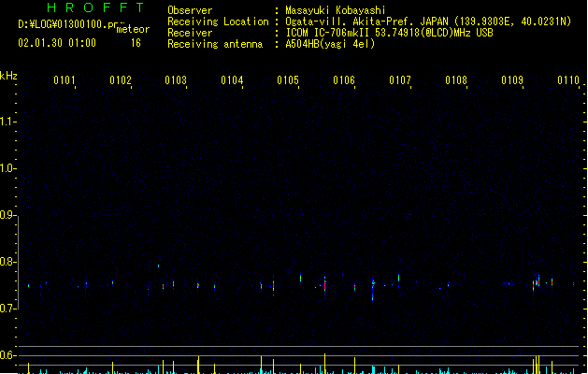
Task: Click the 0107 time marker
Action: (400, 80)
